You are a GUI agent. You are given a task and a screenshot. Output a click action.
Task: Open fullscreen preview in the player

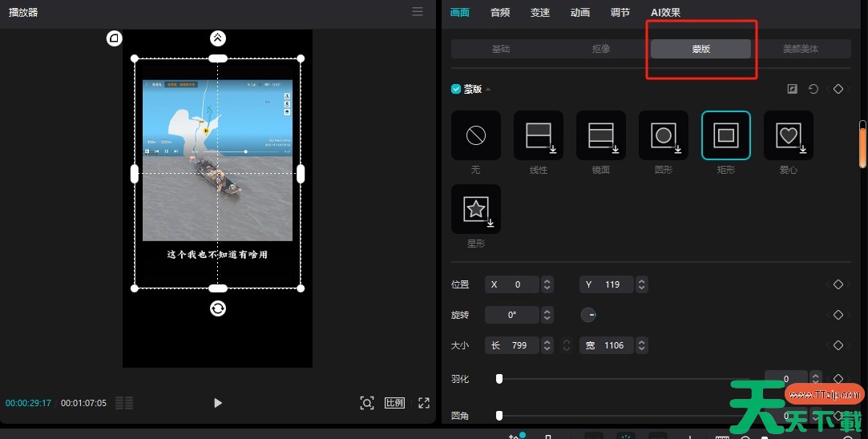[424, 403]
